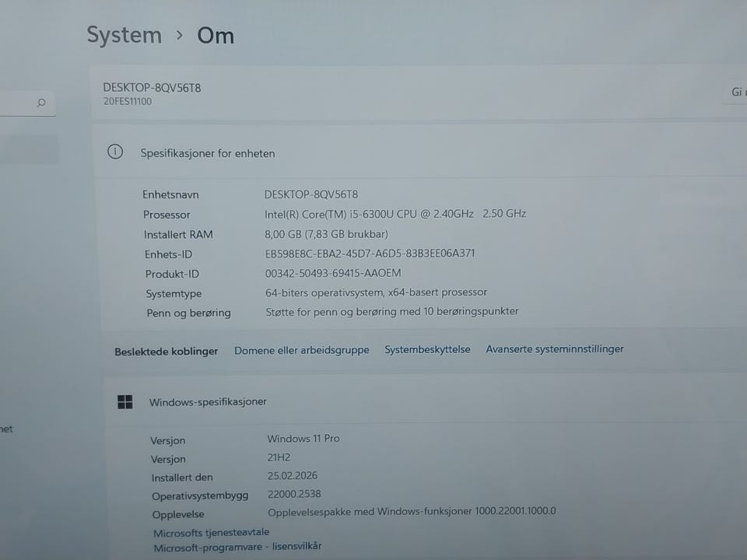Screen dimensions: 747x560
Task: Click the Installert den label
Action: pos(182,478)
